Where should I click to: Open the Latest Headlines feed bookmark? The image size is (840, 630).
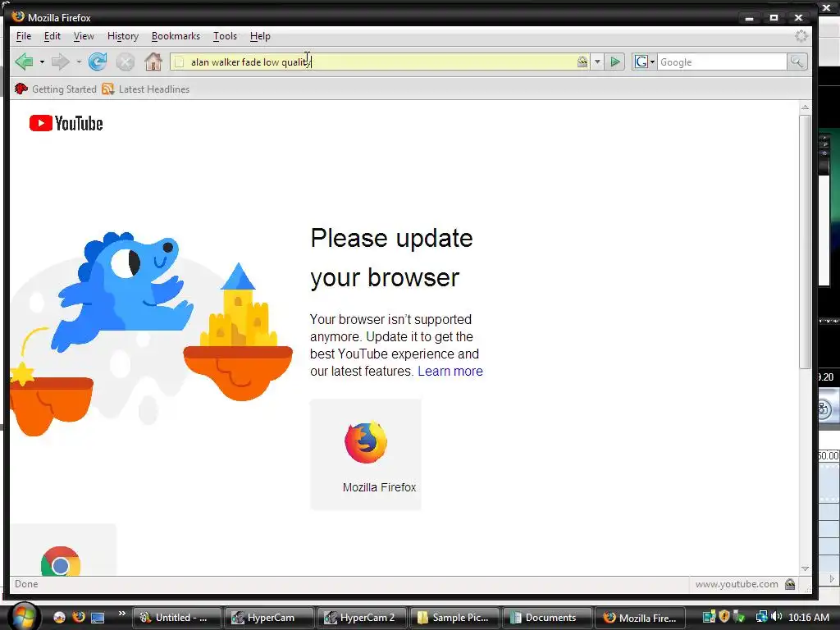(x=146, y=89)
